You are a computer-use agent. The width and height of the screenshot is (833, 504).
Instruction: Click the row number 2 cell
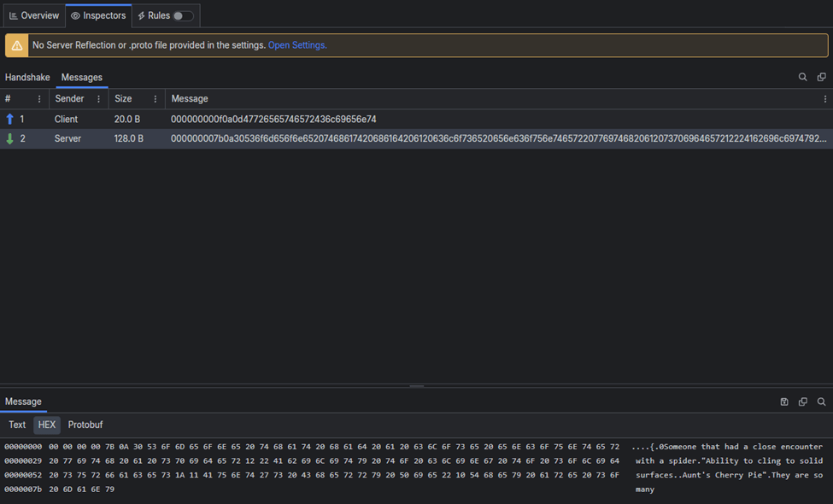(22, 138)
